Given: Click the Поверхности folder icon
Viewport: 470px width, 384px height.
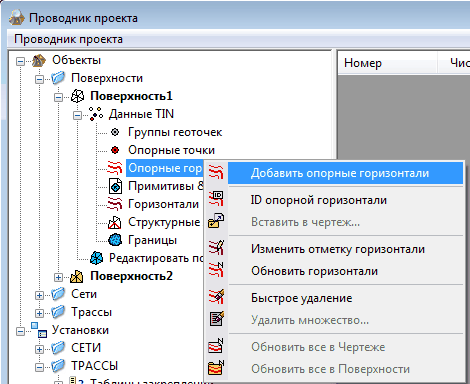Looking at the screenshot, I should [x=58, y=78].
